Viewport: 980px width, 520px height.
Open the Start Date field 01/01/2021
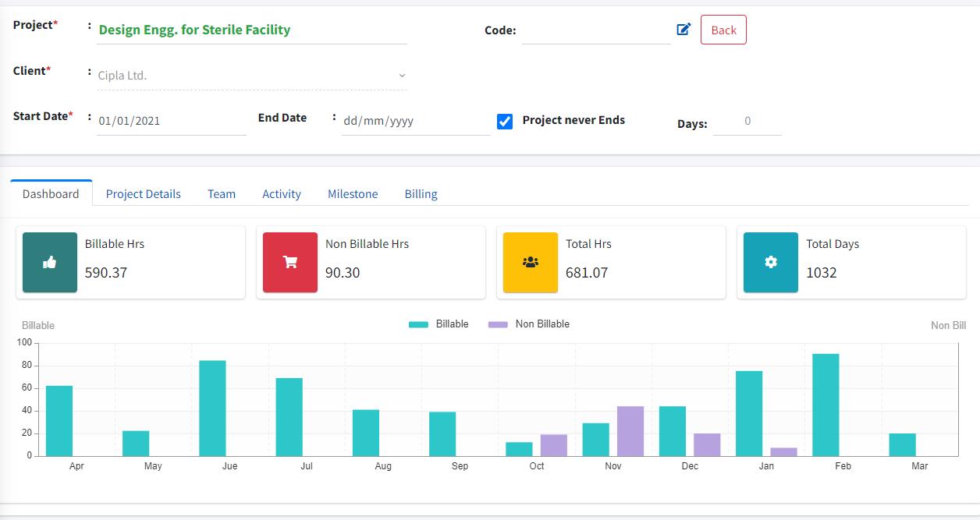pyautogui.click(x=172, y=121)
